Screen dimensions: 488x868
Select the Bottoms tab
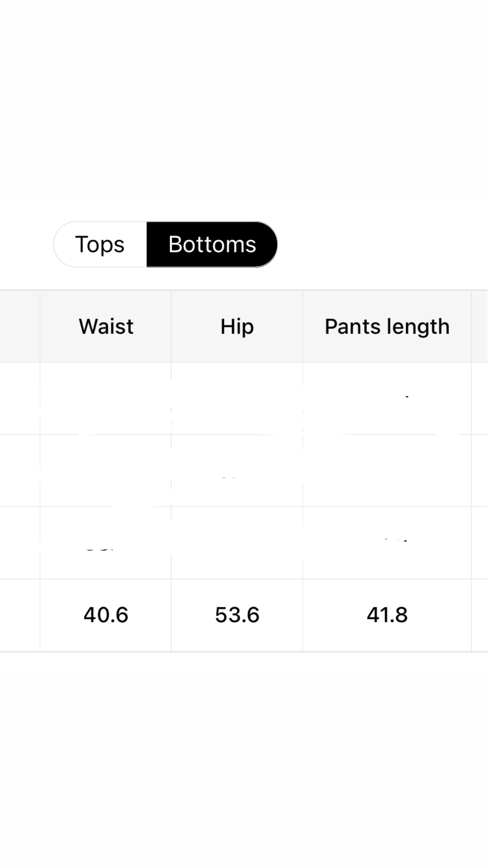tap(212, 244)
